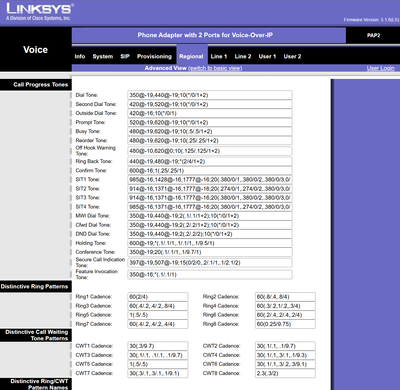Select the Regional tab
This screenshot has height=390, width=400.
tap(191, 56)
